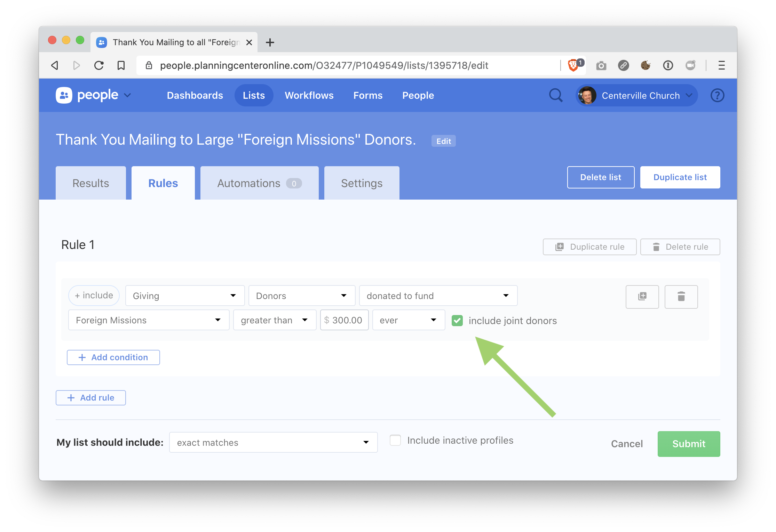Screen dimensions: 776x532
Task: Toggle the include condition pill
Action: [94, 296]
